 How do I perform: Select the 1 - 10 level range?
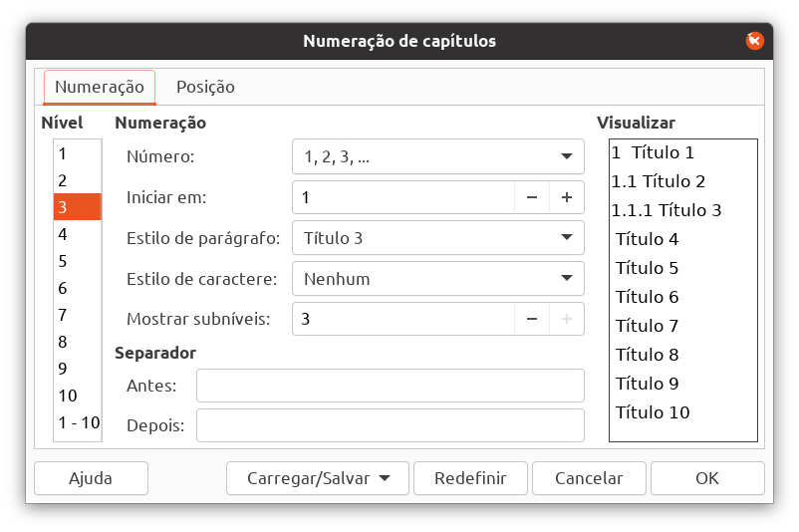pyautogui.click(x=78, y=422)
